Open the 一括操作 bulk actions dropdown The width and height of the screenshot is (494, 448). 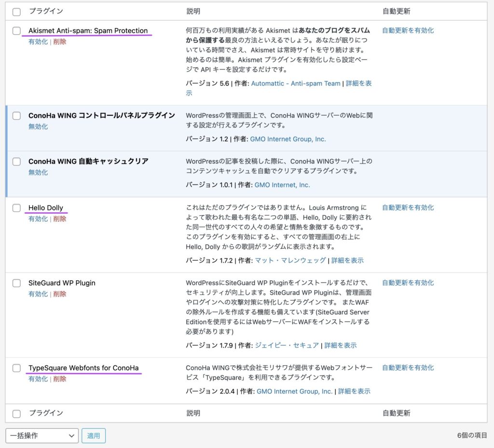(x=42, y=435)
